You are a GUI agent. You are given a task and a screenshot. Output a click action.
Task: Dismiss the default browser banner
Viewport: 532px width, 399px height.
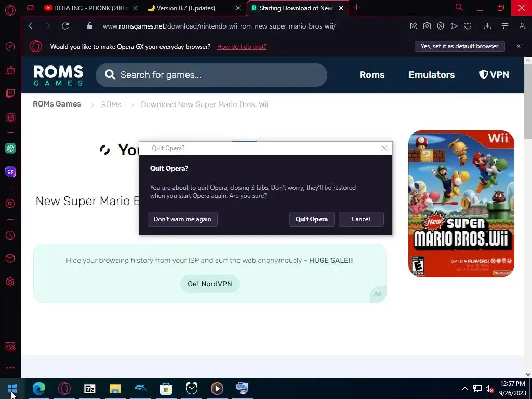518,46
